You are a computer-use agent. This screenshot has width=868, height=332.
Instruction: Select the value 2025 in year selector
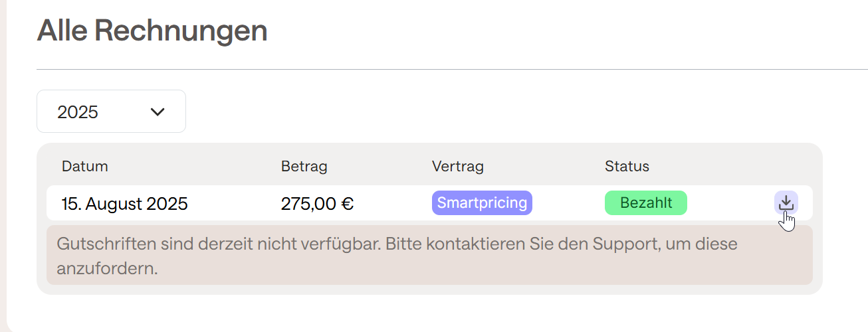[x=78, y=112]
